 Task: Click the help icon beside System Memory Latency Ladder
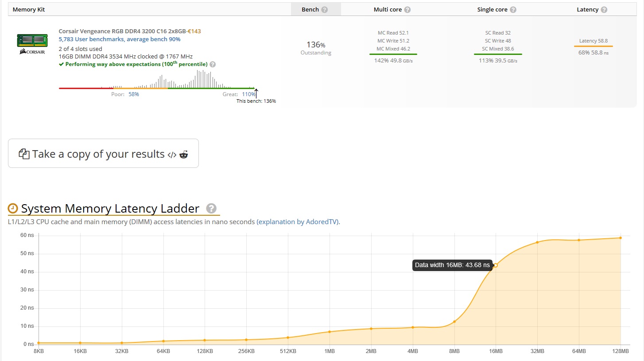point(211,208)
